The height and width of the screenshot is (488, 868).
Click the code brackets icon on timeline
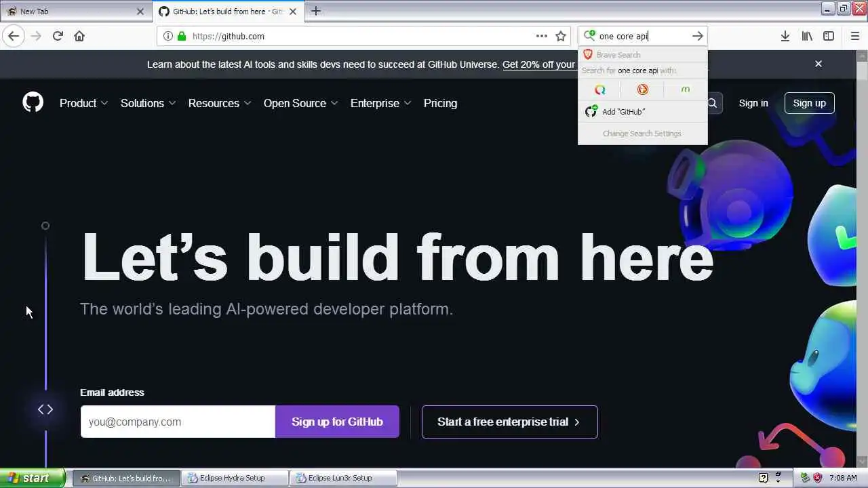point(45,409)
